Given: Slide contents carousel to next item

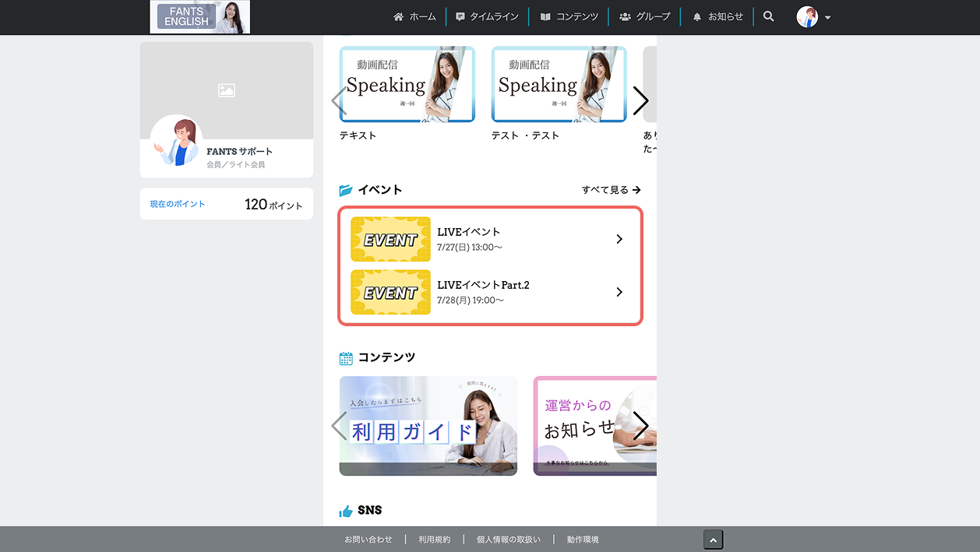Looking at the screenshot, I should tap(640, 426).
